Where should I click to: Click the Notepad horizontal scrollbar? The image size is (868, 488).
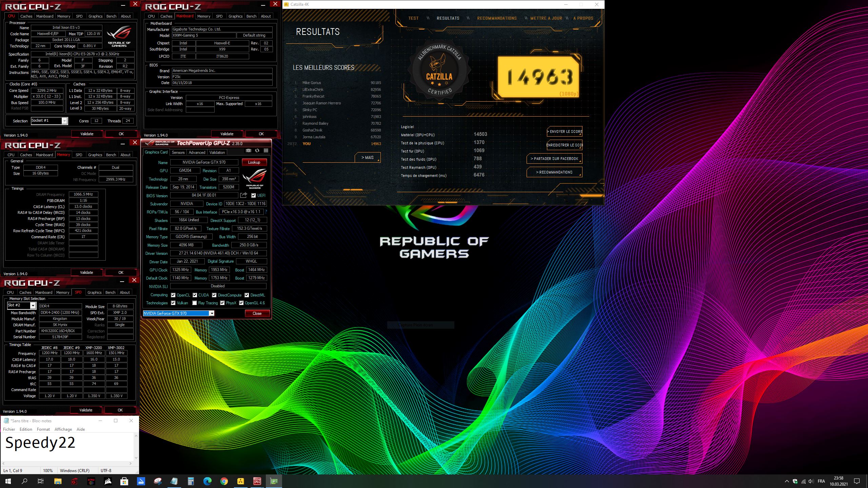point(67,463)
